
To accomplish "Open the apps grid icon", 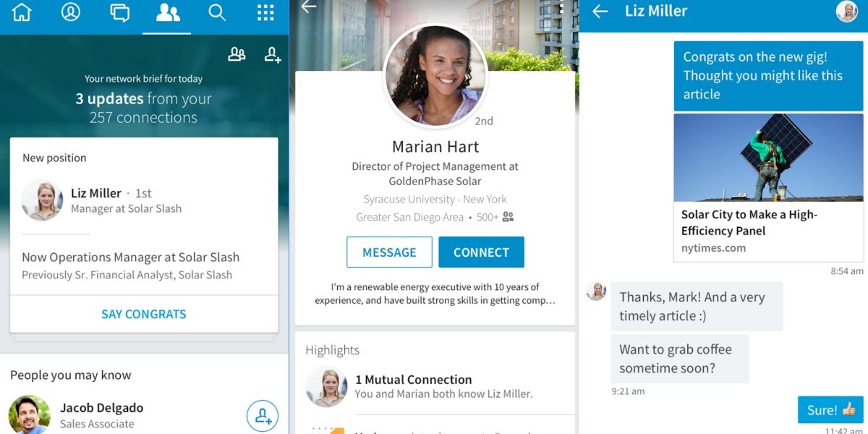I will [x=266, y=12].
